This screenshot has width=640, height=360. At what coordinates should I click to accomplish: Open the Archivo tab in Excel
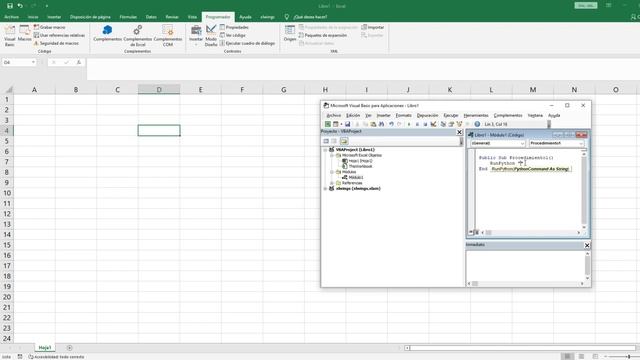point(11,17)
